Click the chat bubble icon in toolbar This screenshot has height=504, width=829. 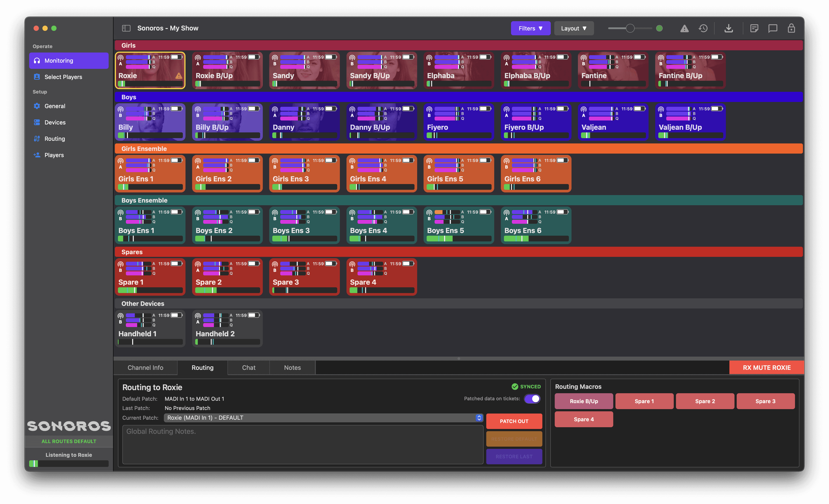[773, 29]
